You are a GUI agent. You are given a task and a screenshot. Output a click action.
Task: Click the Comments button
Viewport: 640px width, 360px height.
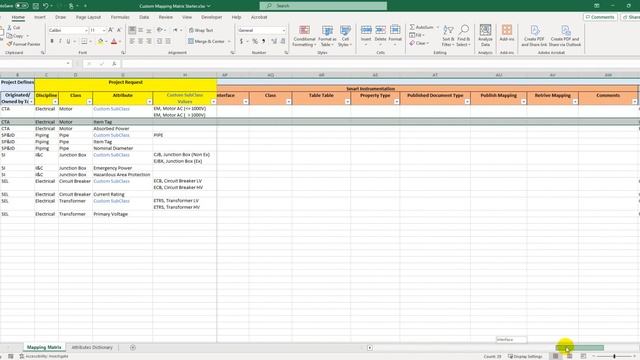click(600, 17)
